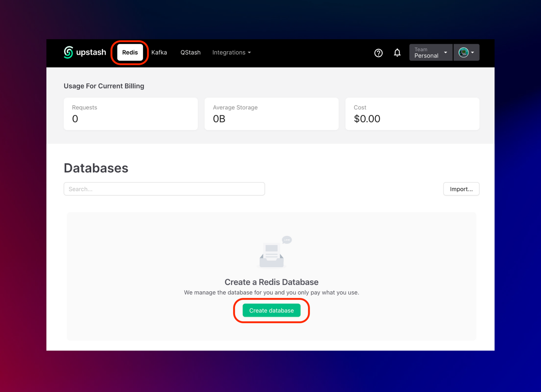The image size is (541, 392).
Task: Click the Import... button
Action: tap(461, 189)
